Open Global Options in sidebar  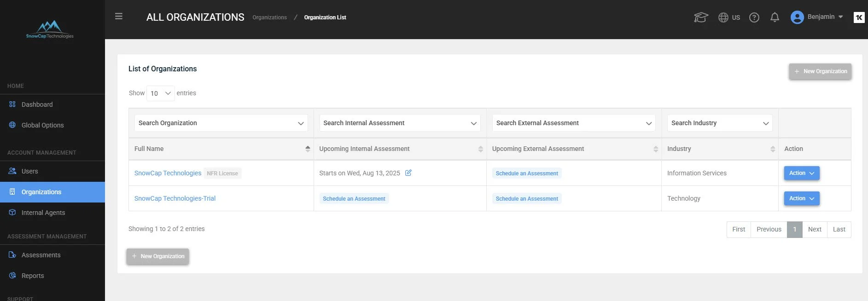pyautogui.click(x=52, y=125)
